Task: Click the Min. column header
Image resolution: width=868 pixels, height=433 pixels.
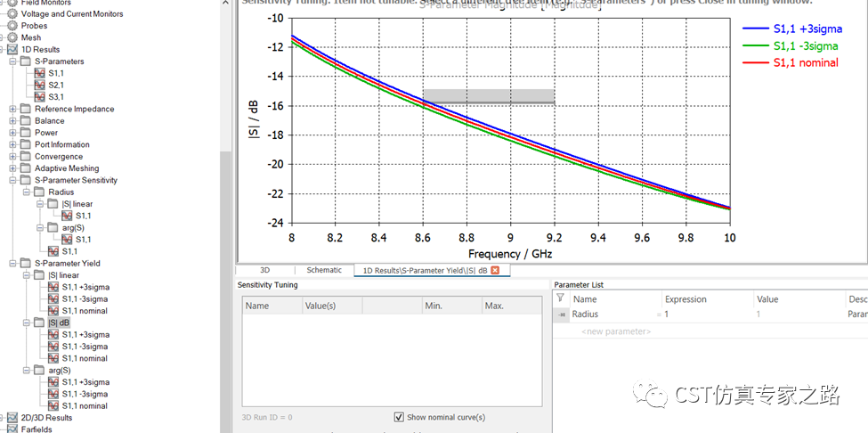Action: [x=452, y=306]
